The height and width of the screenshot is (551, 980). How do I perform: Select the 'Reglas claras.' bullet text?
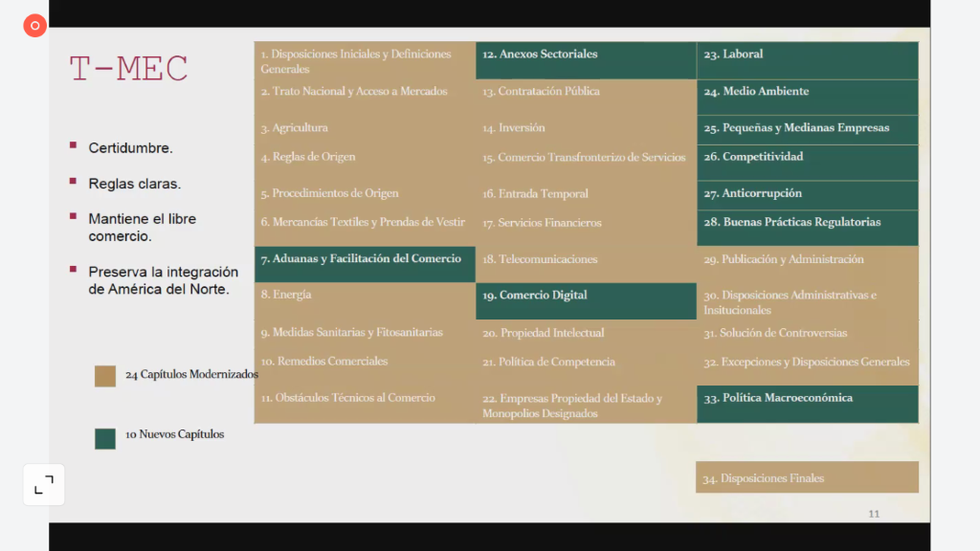(x=134, y=184)
